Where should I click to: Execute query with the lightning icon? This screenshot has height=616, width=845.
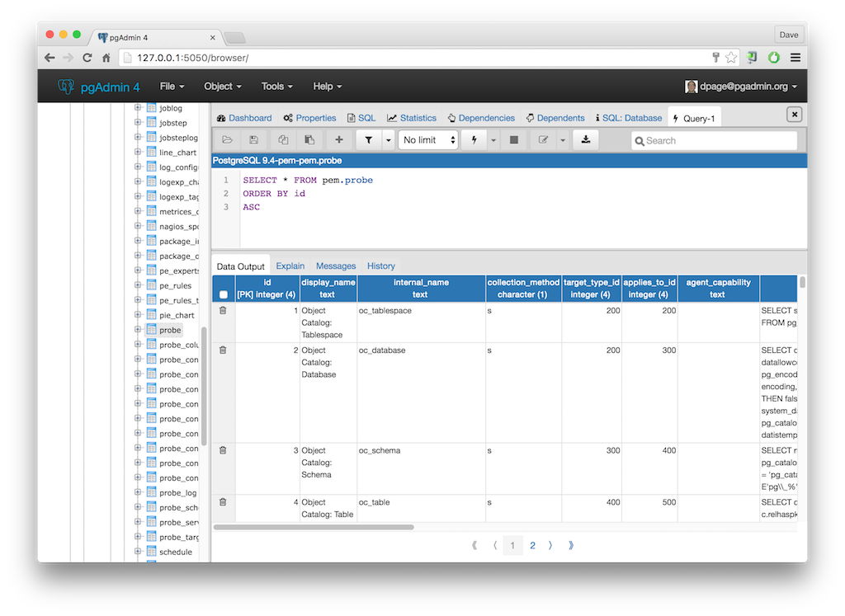pyautogui.click(x=474, y=140)
